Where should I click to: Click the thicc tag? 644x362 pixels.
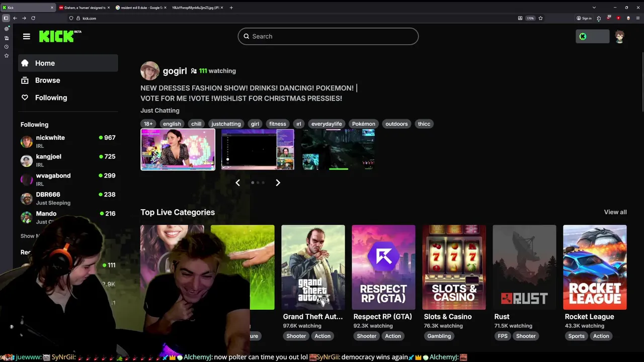(424, 124)
